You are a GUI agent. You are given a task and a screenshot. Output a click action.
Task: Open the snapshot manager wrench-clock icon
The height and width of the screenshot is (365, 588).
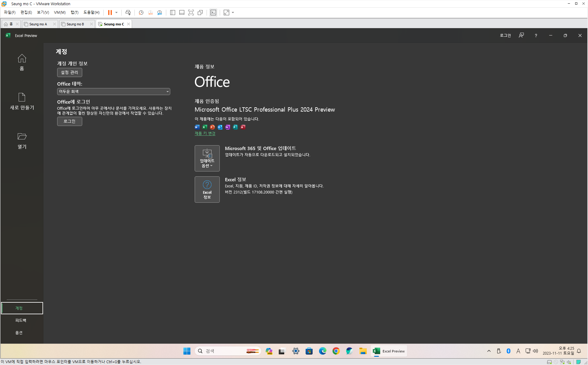coord(160,13)
